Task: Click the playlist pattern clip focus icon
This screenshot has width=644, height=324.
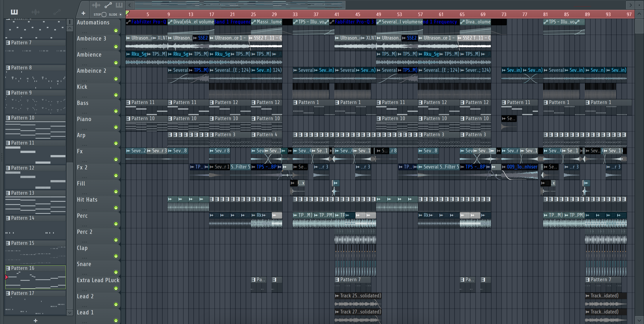Action: (x=119, y=5)
